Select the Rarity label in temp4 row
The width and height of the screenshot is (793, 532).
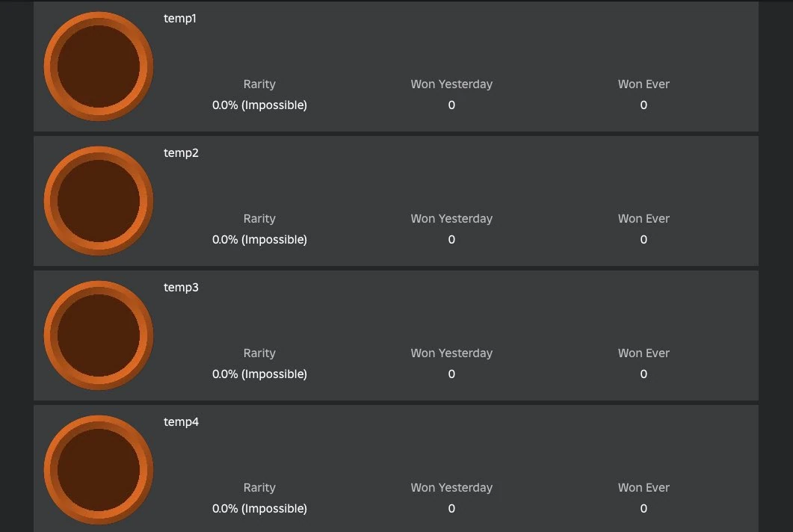coord(259,488)
